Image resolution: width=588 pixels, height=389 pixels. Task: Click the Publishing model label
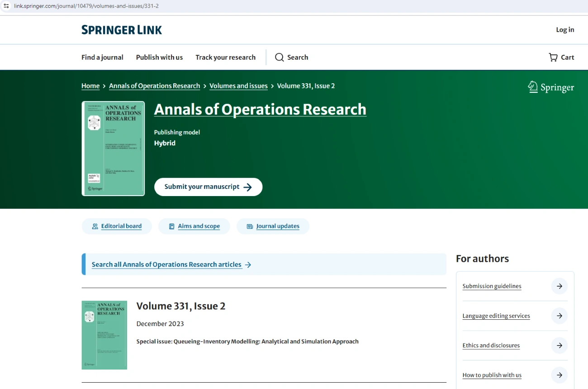point(177,132)
